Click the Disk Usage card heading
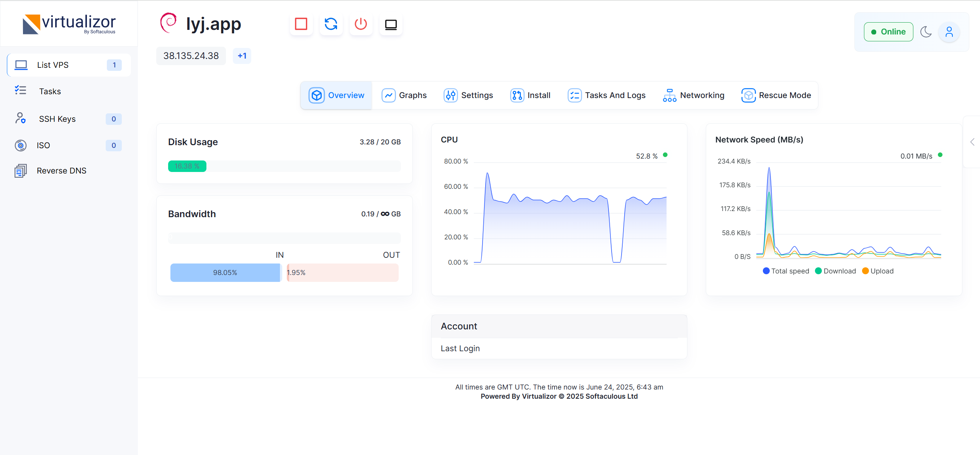The height and width of the screenshot is (455, 980). coord(193,142)
